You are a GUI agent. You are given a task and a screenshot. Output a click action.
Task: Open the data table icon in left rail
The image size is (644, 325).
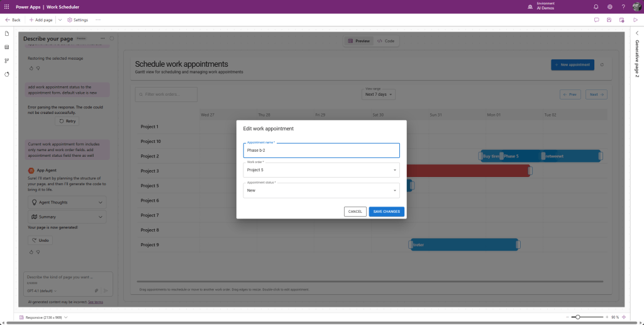coord(7,47)
